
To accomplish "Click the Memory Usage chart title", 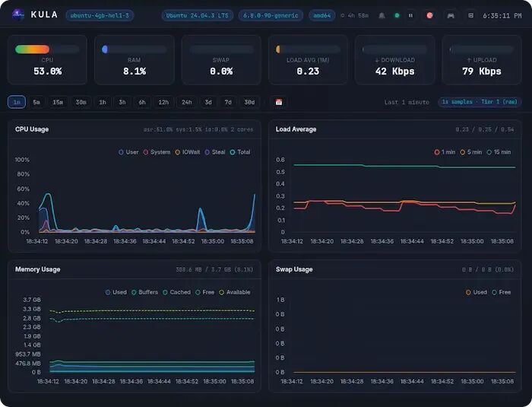I will [x=38, y=269].
